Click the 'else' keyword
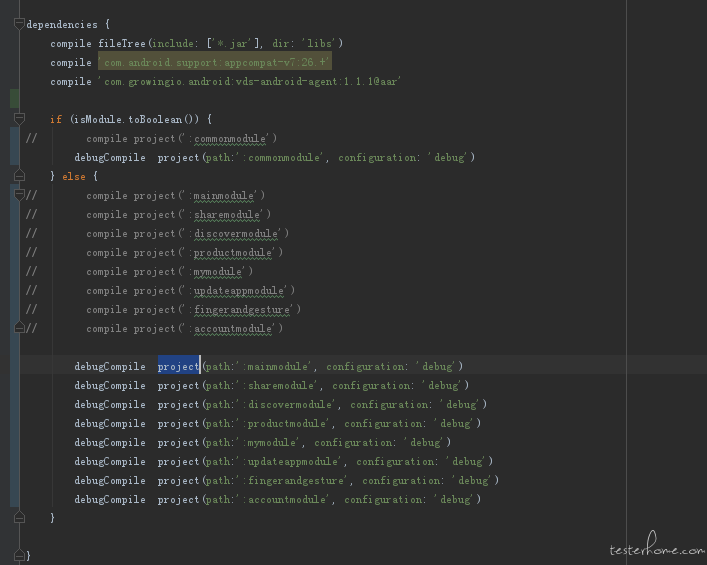This screenshot has height=565, width=707. click(73, 176)
